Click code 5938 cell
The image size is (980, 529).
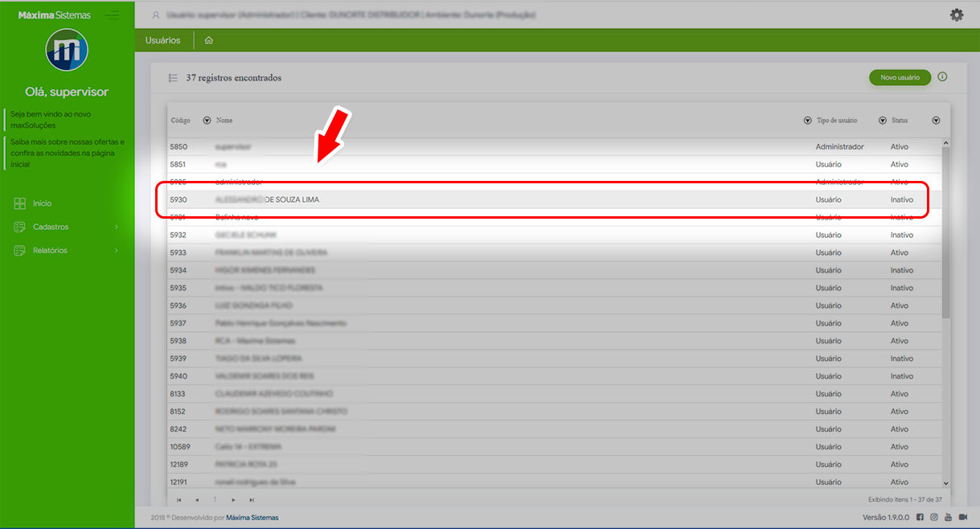pos(178,341)
